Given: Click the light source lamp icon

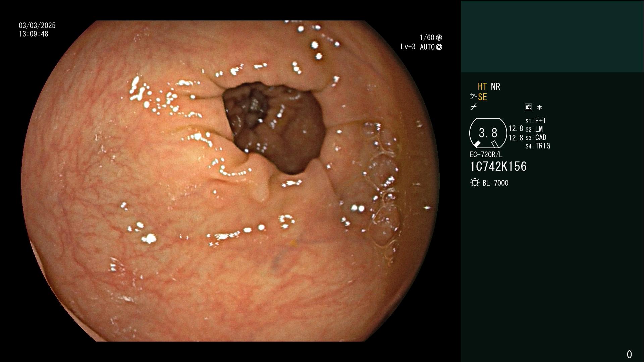Looking at the screenshot, I should pos(475,183).
